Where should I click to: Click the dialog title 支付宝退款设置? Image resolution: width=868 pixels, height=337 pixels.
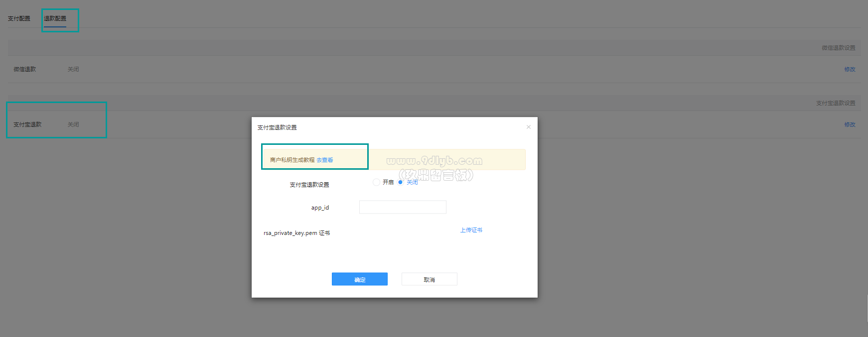pos(277,127)
